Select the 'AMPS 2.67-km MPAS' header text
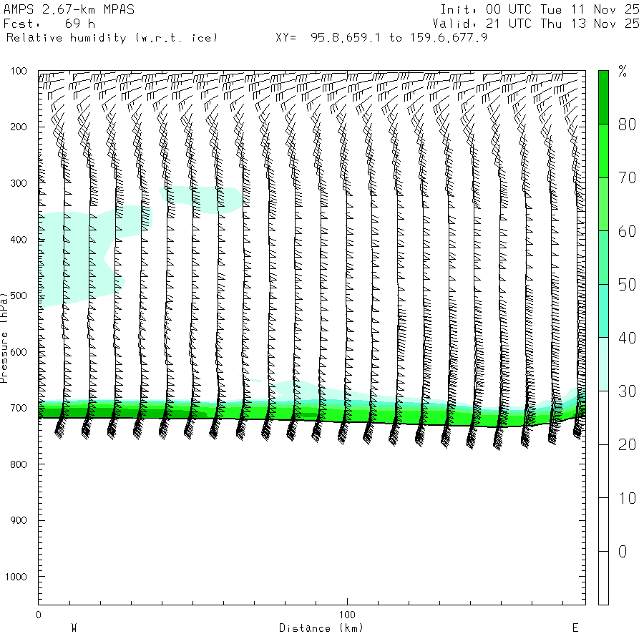Viewport: 644px width, 644px height. click(69, 9)
